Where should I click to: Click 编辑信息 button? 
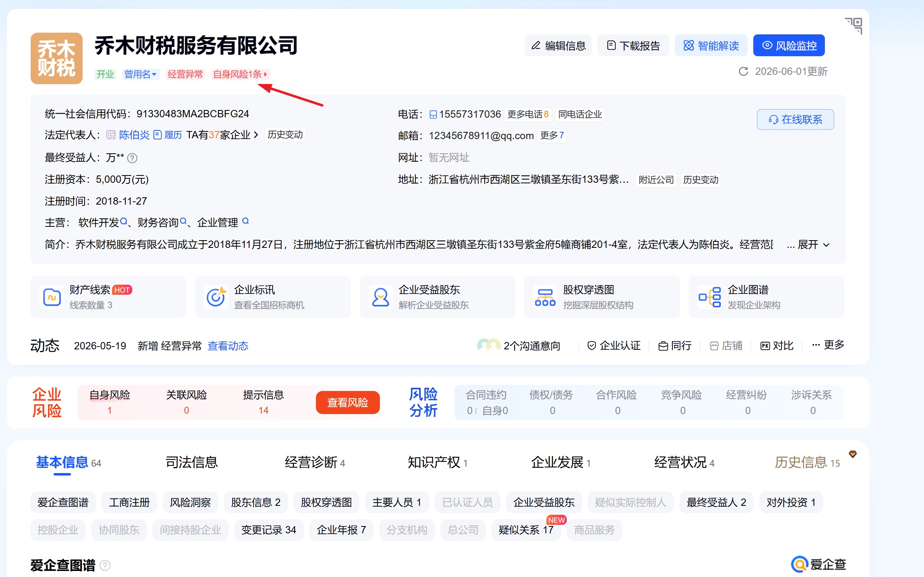click(558, 45)
